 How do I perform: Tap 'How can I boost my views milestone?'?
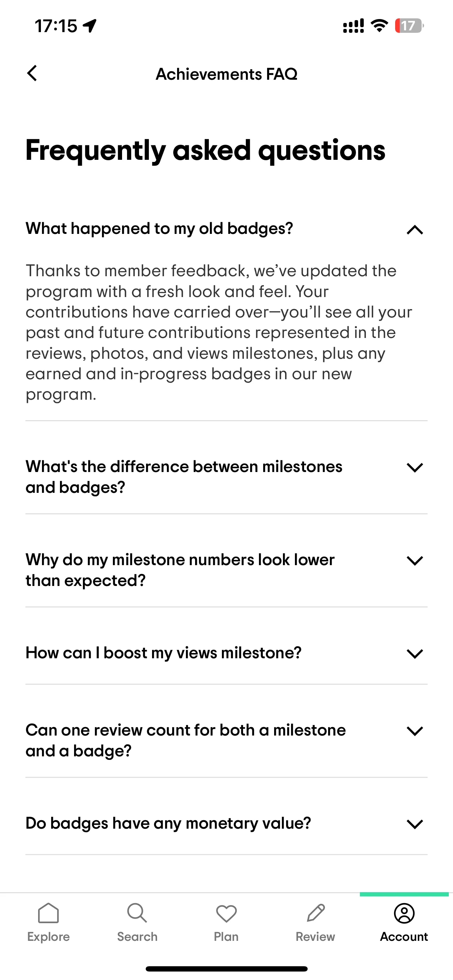(164, 653)
